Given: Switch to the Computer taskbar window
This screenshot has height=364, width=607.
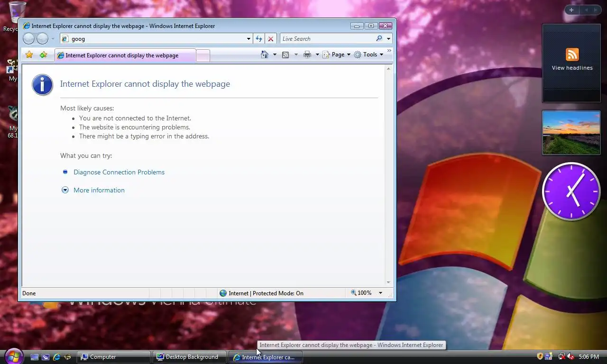Looking at the screenshot, I should pos(113,357).
